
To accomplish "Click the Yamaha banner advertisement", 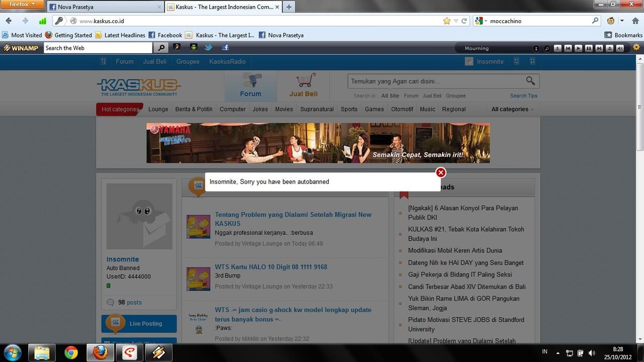I will pyautogui.click(x=318, y=143).
